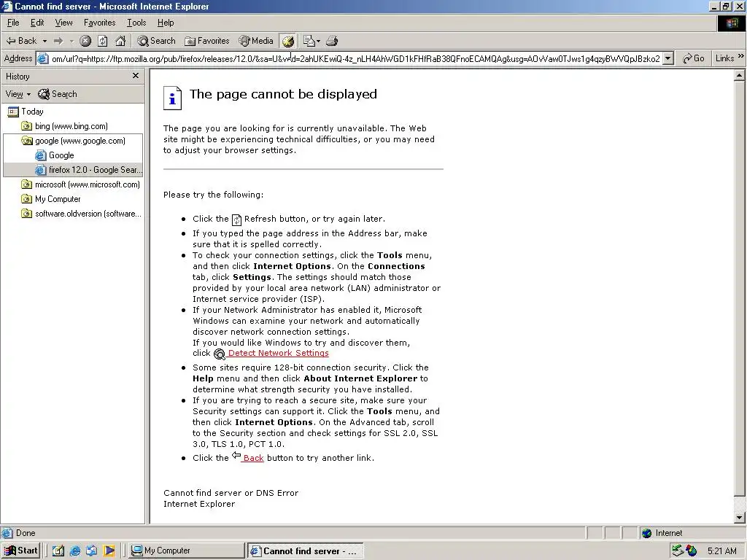The width and height of the screenshot is (747, 560).
Task: Click the network connection tray icon
Action: click(x=678, y=551)
